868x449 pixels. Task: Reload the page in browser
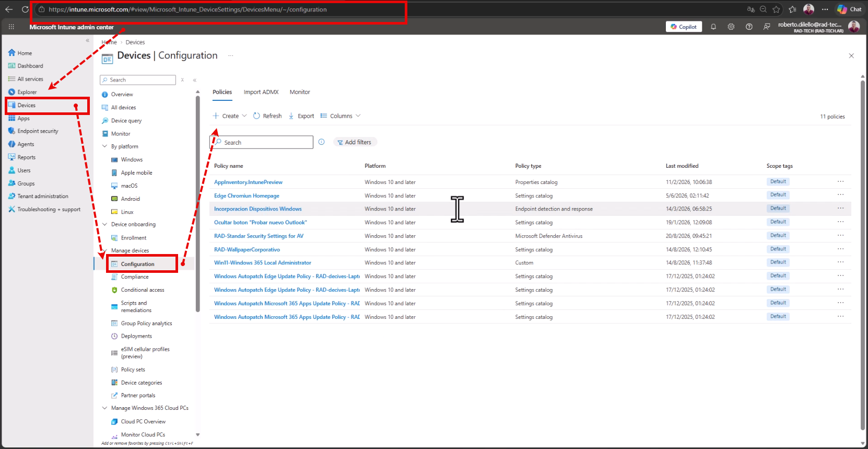[25, 9]
